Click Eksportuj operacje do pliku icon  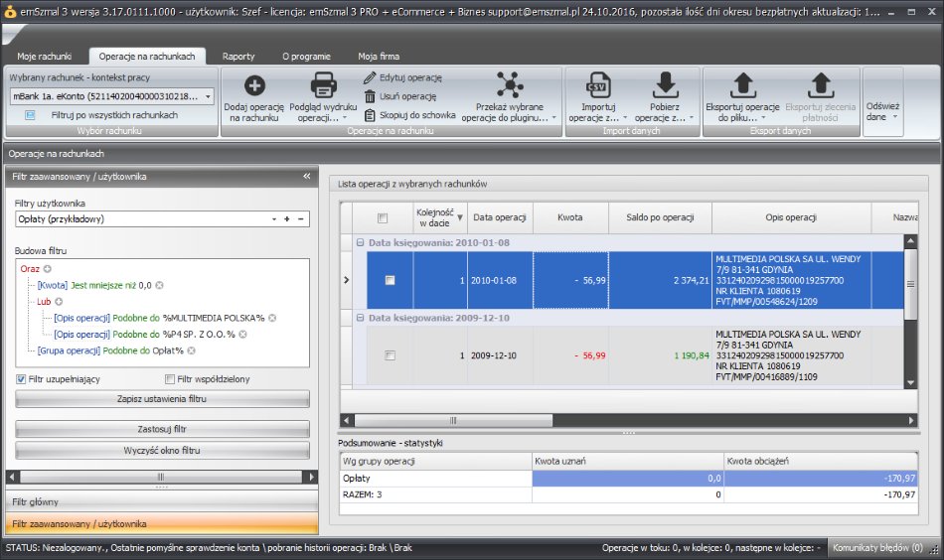click(741, 85)
